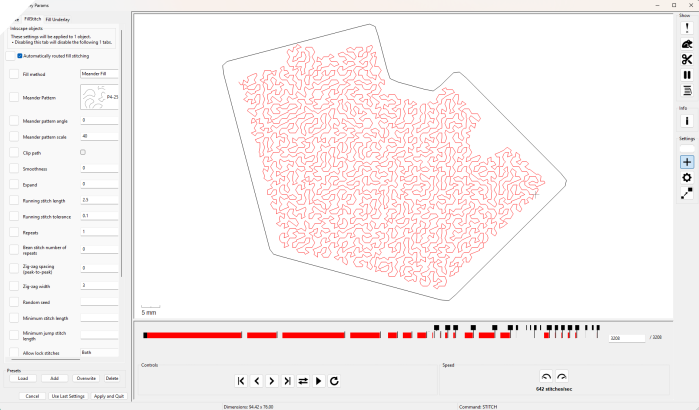Toggle the trims scissors icon
This screenshot has height=410, width=699.
click(687, 59)
